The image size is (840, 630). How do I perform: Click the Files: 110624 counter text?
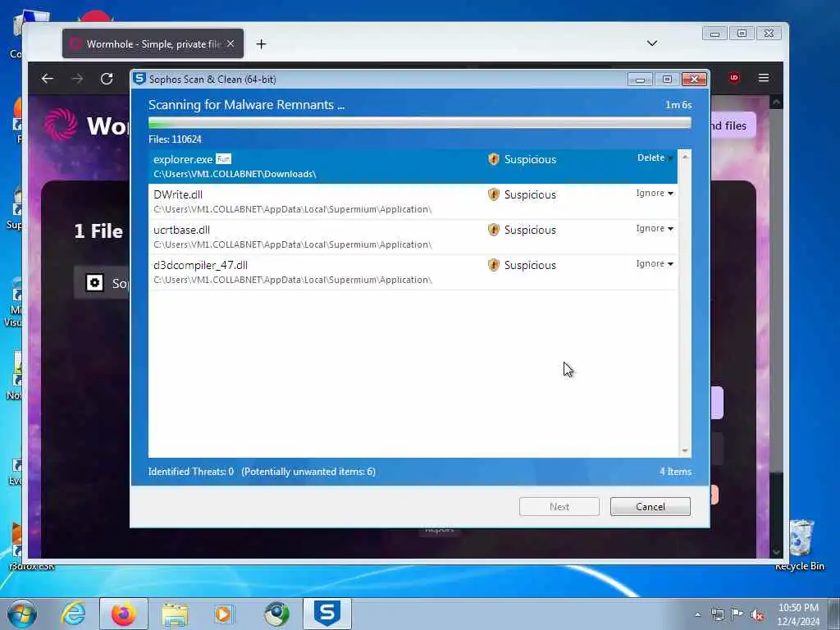(x=176, y=139)
